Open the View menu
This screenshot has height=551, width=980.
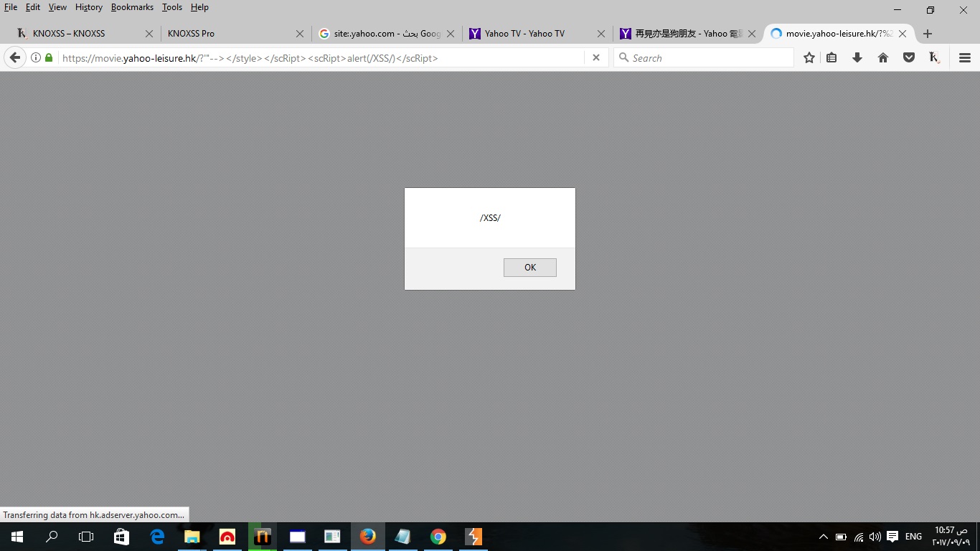(x=57, y=7)
